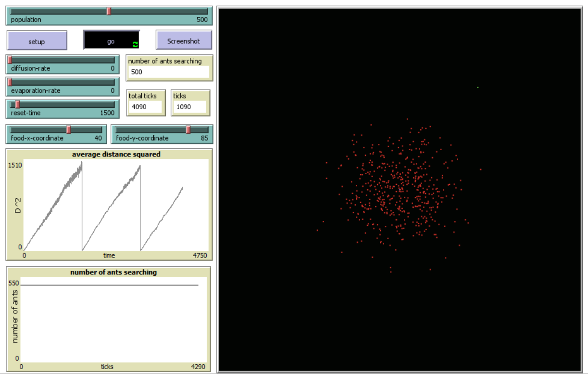Click the diffusion-rate slider handle
Viewport: 588px width, 374px height.
point(10,60)
